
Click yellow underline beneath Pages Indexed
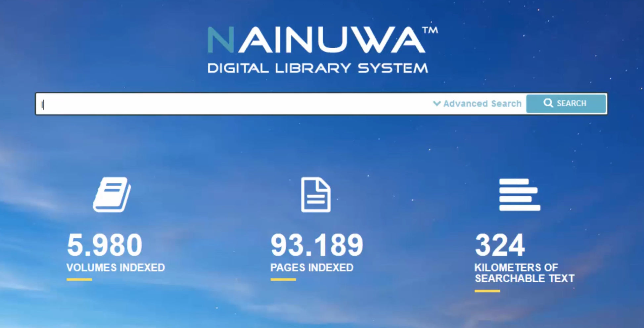coord(283,280)
